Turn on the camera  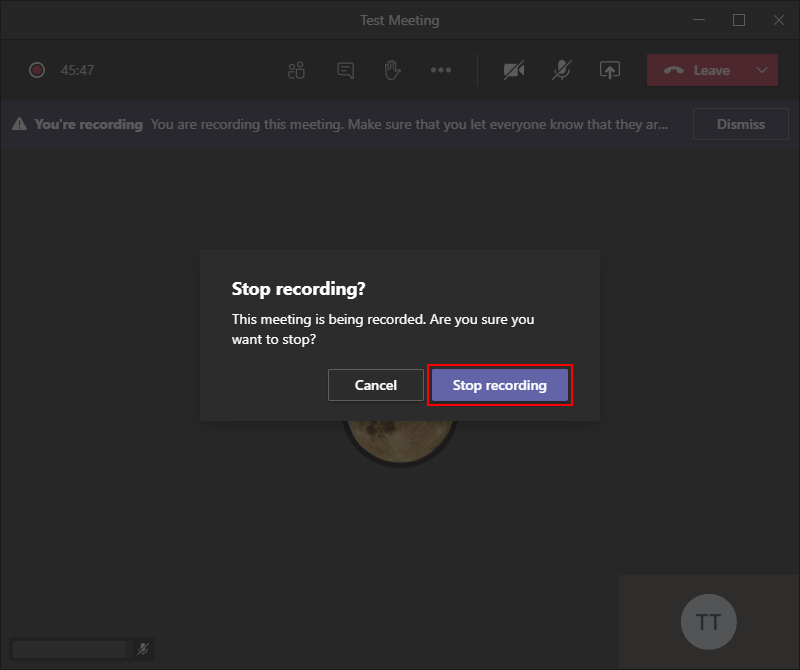pos(514,70)
